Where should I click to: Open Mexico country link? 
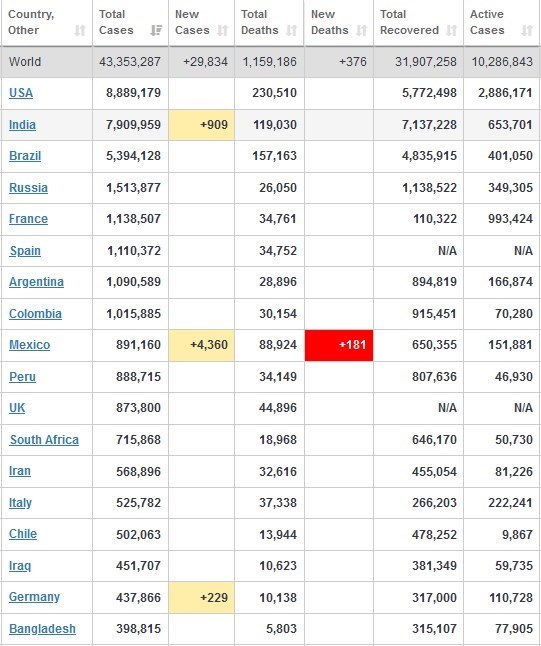point(29,345)
